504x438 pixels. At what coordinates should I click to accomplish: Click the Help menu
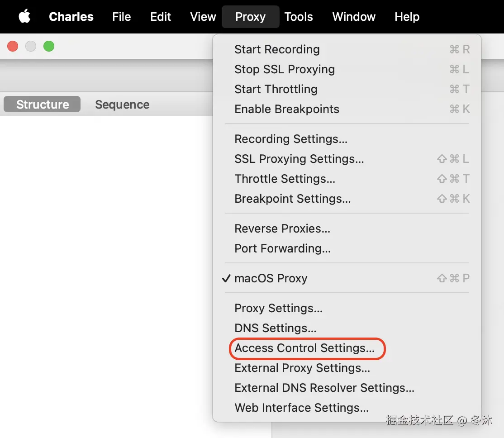407,17
